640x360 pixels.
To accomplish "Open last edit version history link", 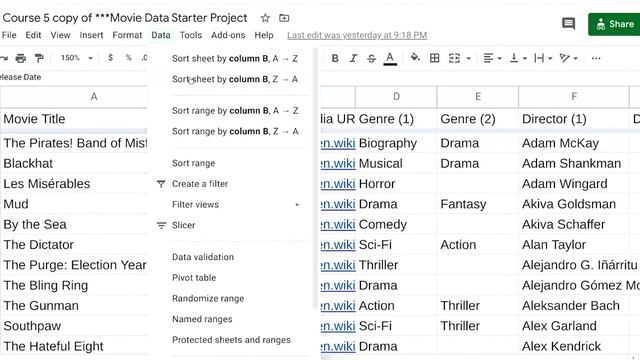I will pyautogui.click(x=357, y=35).
